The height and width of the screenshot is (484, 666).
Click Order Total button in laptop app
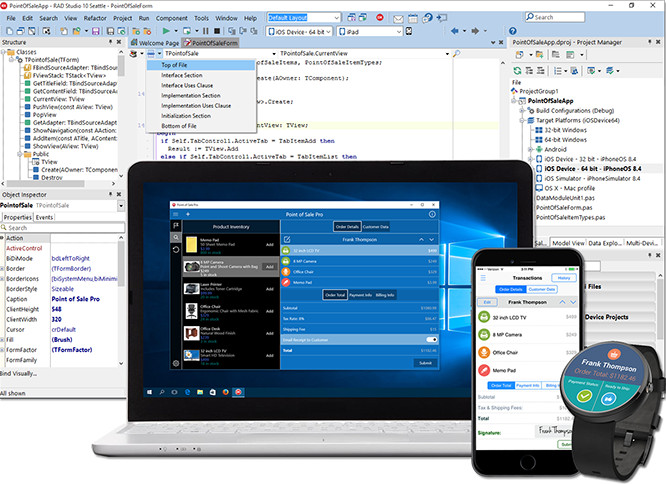click(335, 295)
